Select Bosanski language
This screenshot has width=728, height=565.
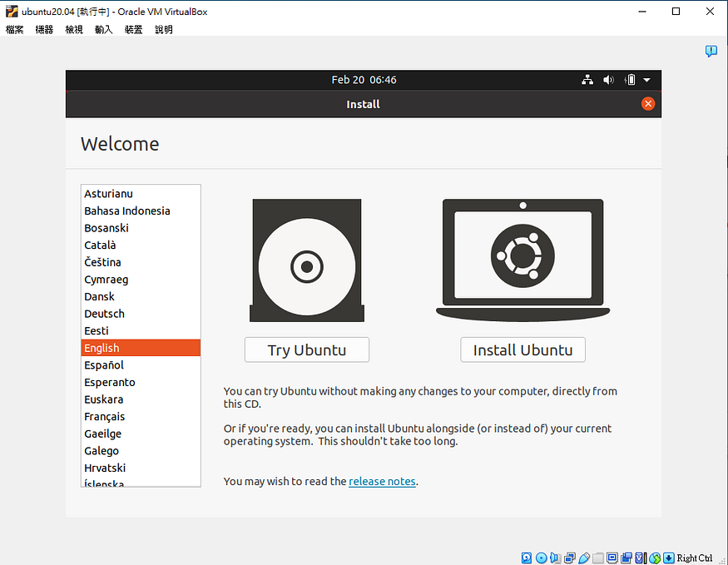coord(141,228)
